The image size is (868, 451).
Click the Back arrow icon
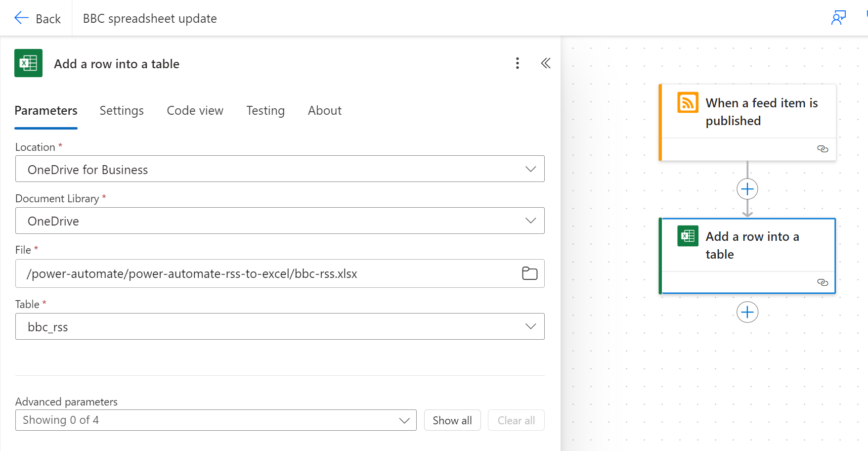coord(21,18)
